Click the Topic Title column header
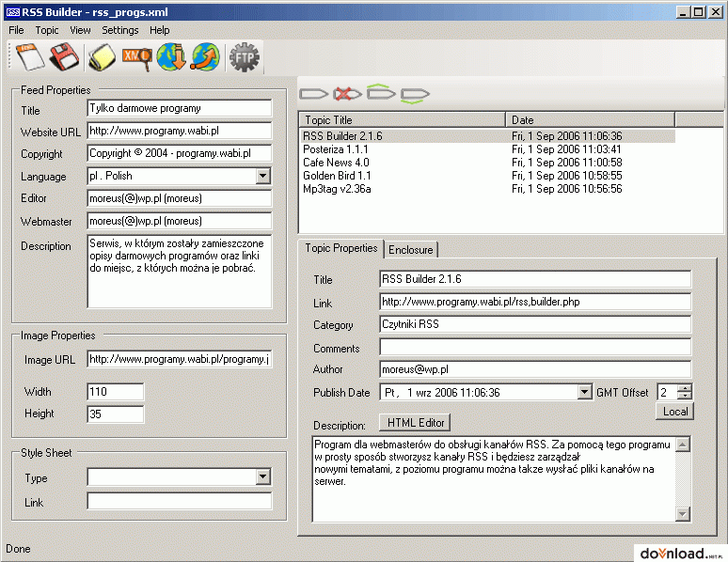Screen dimensions: 728x562 [402, 119]
